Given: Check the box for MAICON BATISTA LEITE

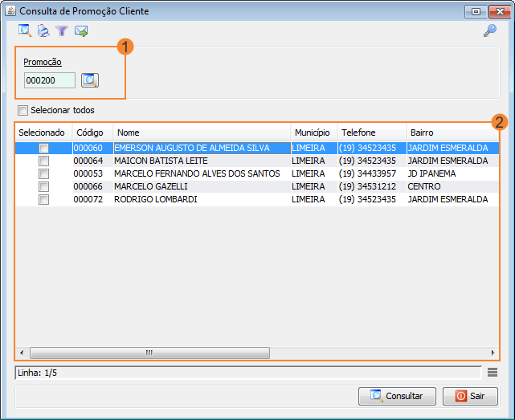Looking at the screenshot, I should point(43,161).
